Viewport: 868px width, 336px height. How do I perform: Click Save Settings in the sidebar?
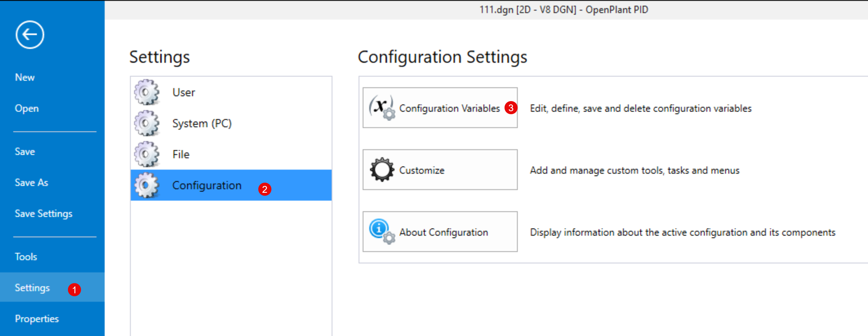pos(43,213)
